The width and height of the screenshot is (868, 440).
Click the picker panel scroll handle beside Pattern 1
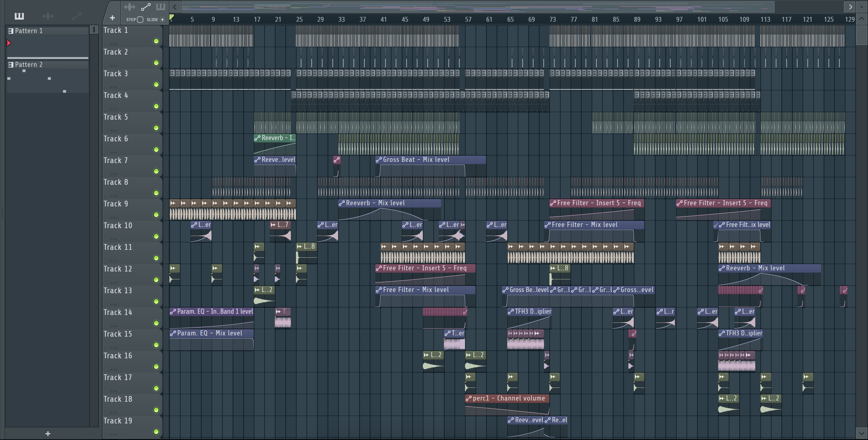[94, 30]
